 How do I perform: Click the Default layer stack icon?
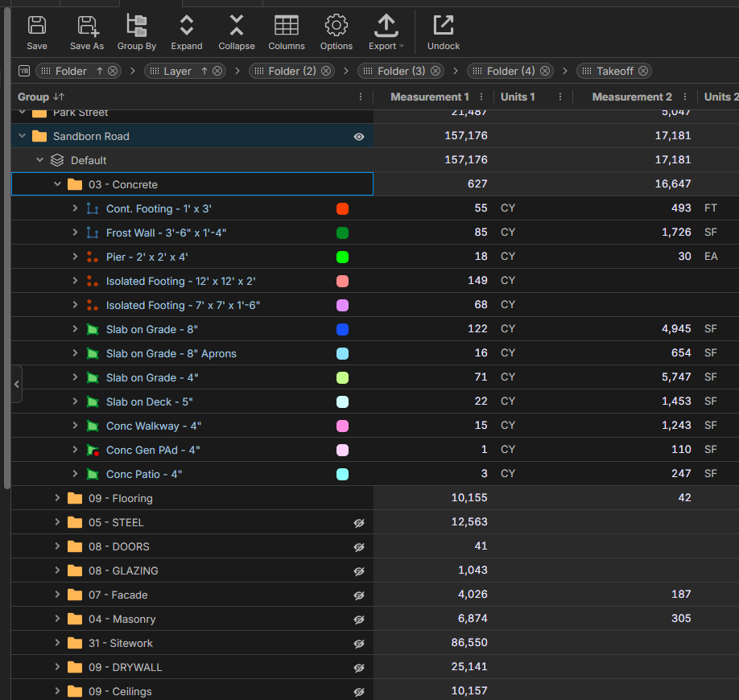point(57,160)
